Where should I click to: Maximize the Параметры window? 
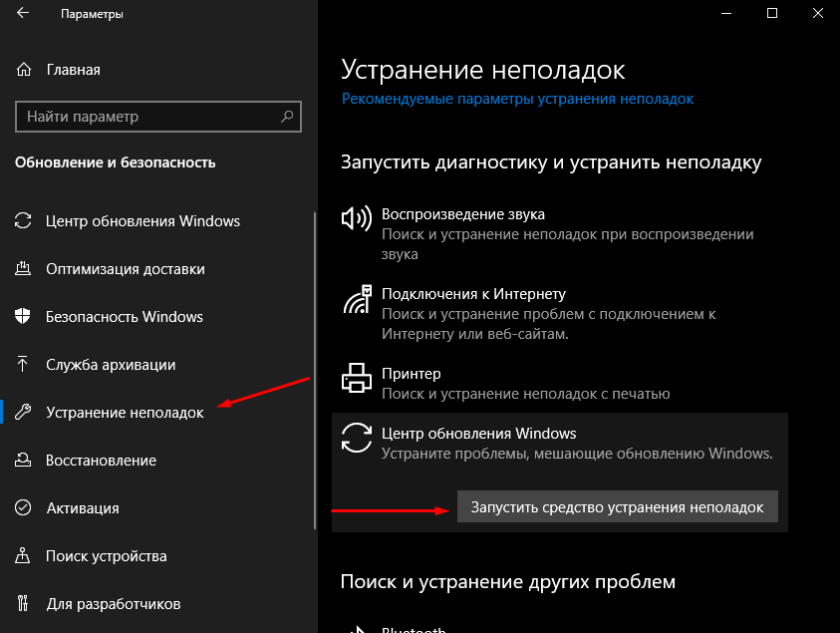772,13
